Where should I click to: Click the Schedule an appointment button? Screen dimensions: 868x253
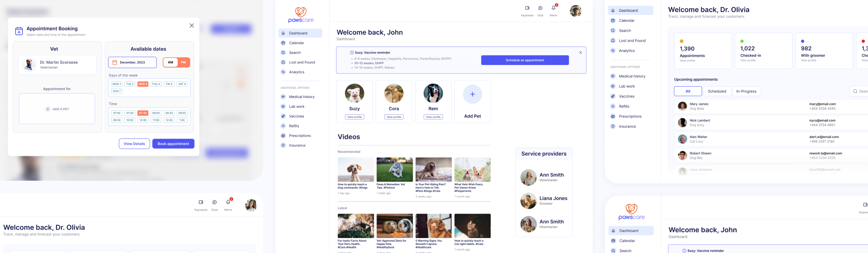pyautogui.click(x=524, y=60)
